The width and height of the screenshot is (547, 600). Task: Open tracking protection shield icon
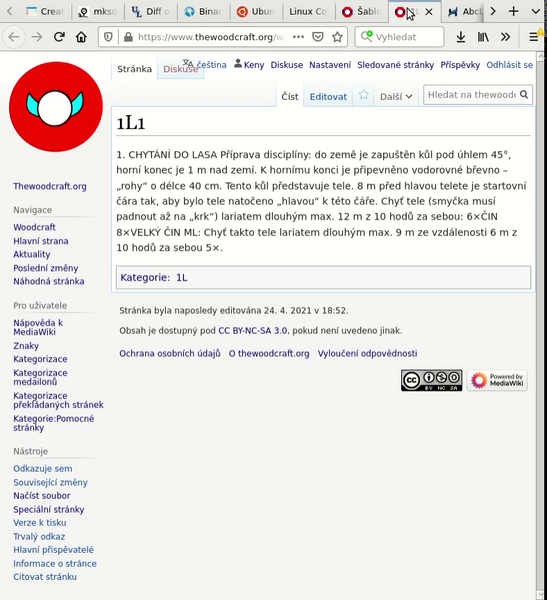click(x=108, y=37)
